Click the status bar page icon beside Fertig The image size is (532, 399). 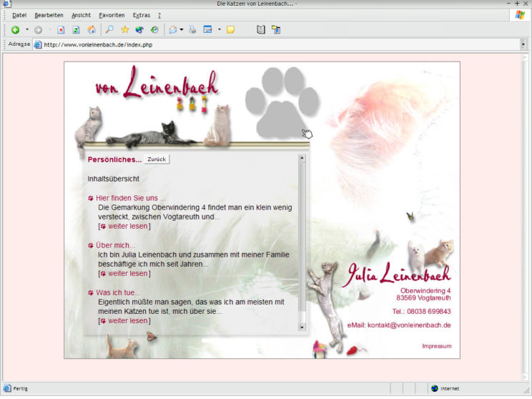(6, 388)
